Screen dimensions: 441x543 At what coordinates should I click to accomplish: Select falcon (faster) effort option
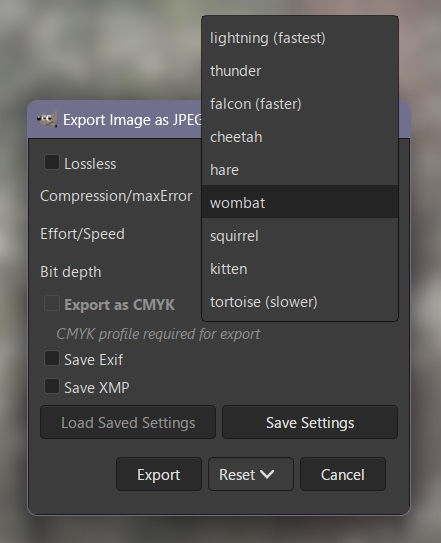point(300,104)
